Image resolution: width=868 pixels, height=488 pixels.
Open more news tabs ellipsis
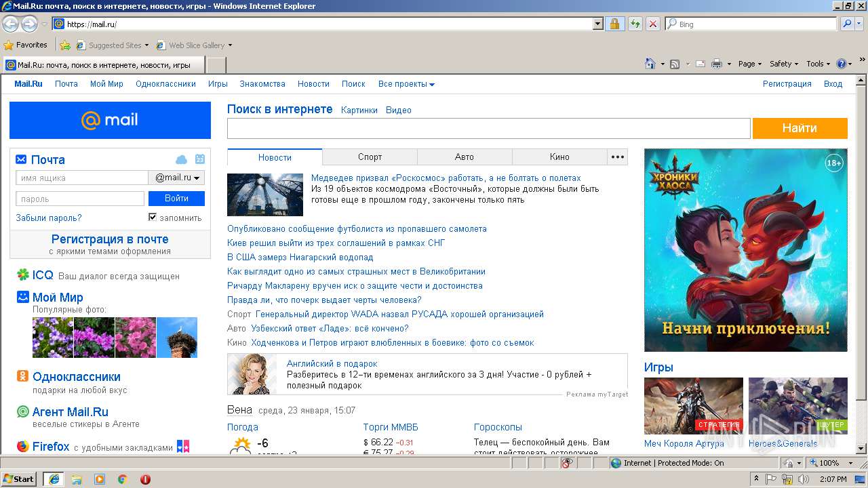[617, 157]
